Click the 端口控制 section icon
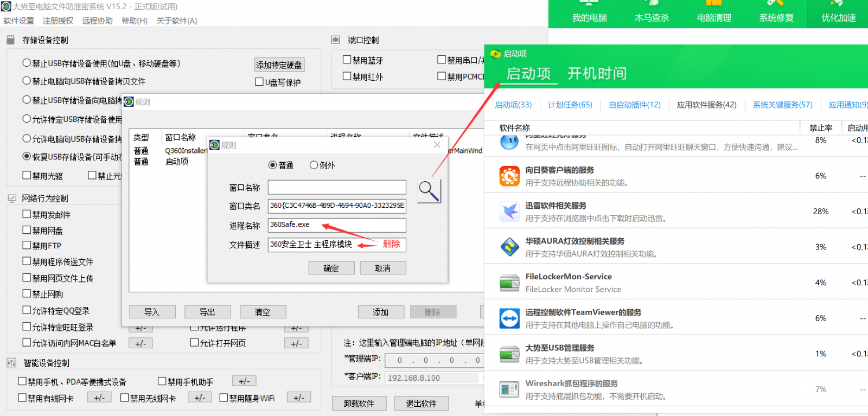868x416 pixels. [x=336, y=40]
